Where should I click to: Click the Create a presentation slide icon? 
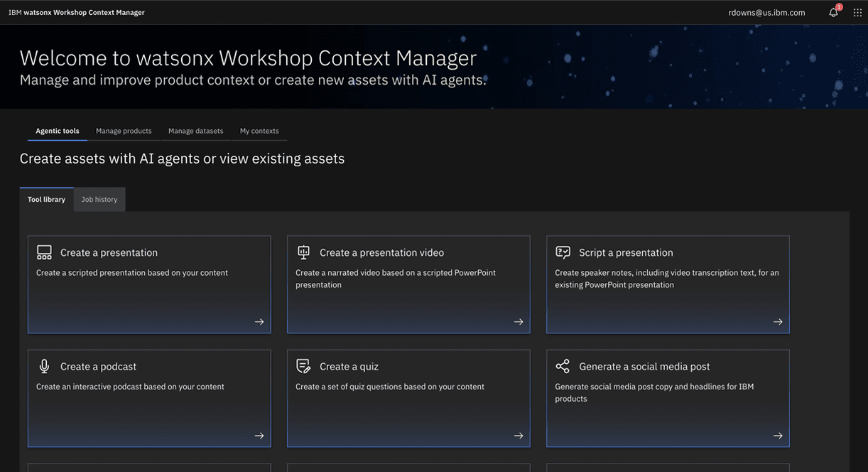coord(44,252)
